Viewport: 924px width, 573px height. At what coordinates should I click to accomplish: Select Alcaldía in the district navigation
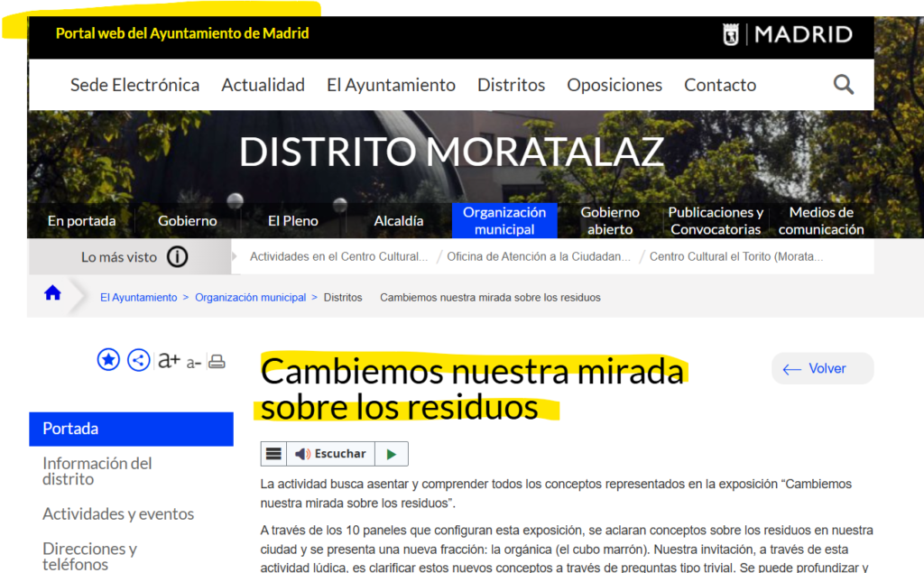tap(398, 220)
